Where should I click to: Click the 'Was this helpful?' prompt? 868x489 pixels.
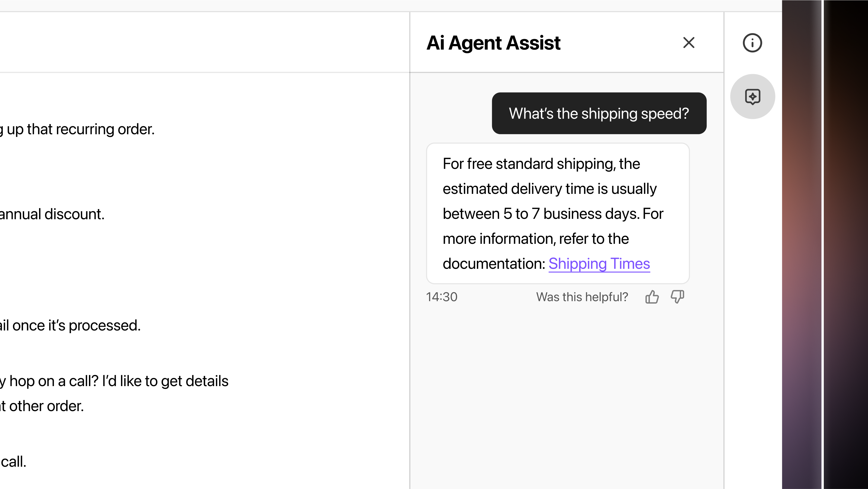[582, 297]
